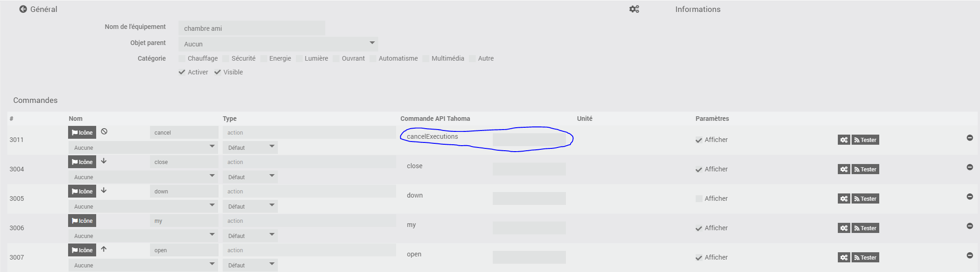This screenshot has height=272, width=980.
Task: Open the gear settings for the close command
Action: tap(843, 169)
